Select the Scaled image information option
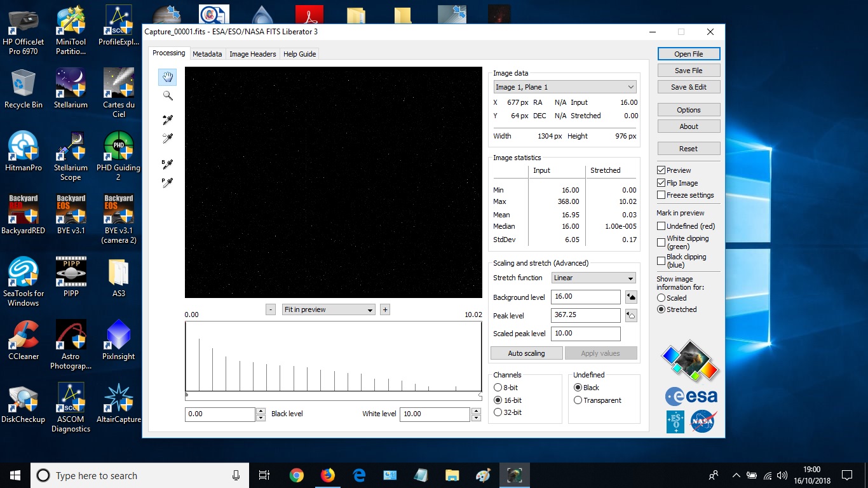This screenshot has width=868, height=488. coord(661,297)
